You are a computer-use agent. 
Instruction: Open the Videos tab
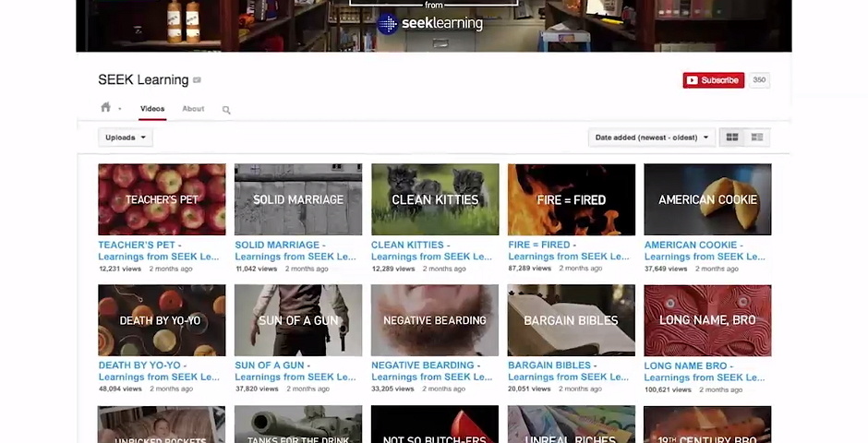coord(152,108)
